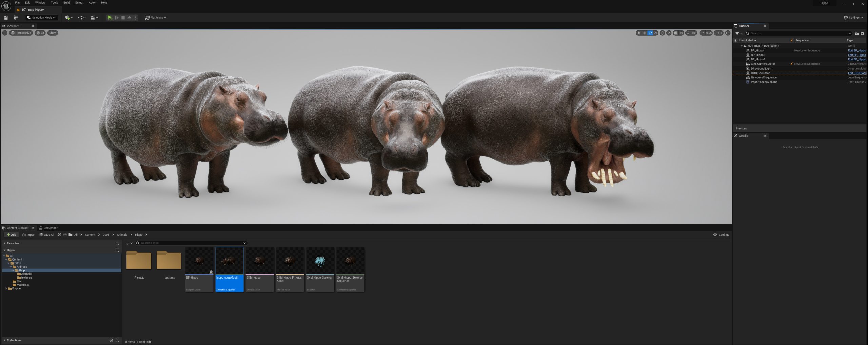Toggle grid snapping in the viewport

[x=676, y=33]
